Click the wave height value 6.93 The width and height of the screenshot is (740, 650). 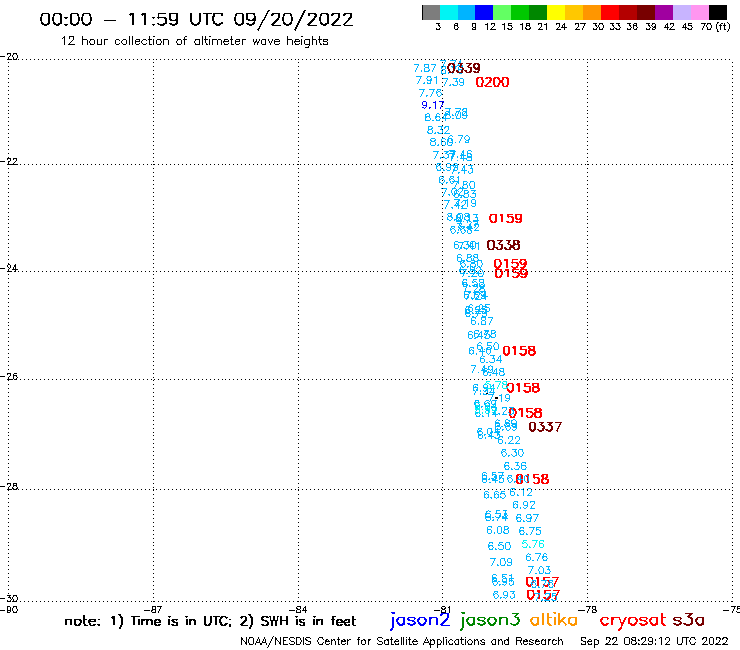coord(504,595)
